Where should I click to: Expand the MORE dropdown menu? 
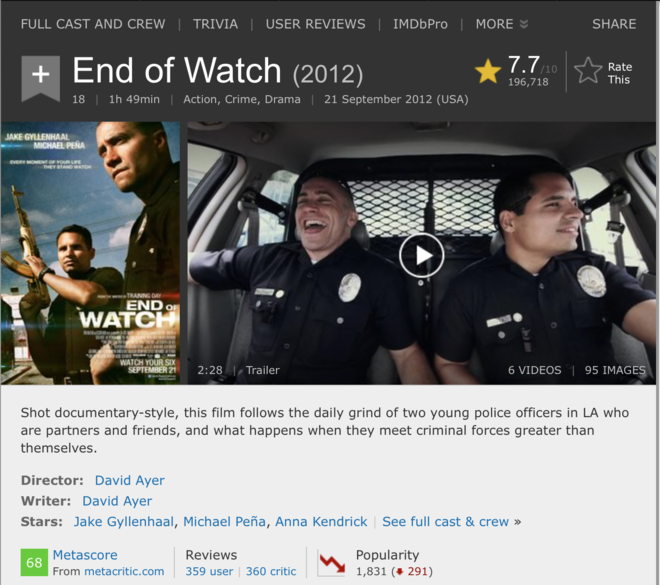(501, 24)
